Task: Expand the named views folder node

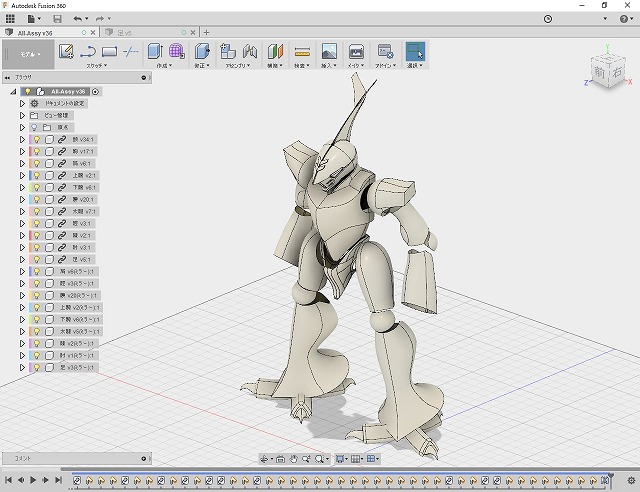Action: tap(22, 116)
